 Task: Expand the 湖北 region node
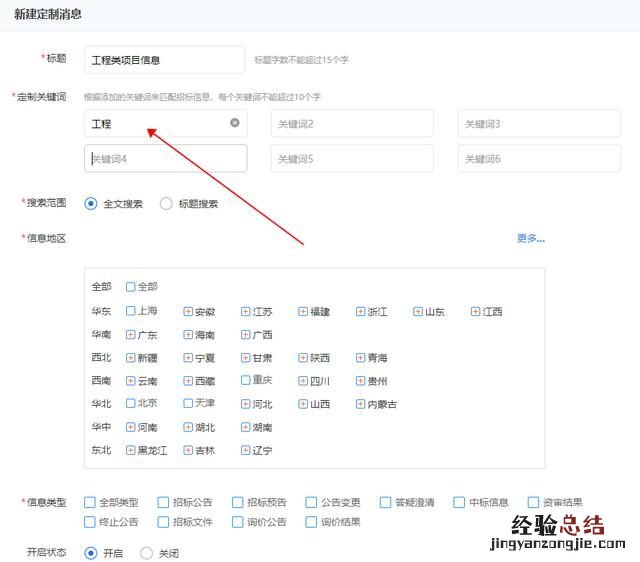coord(188,428)
